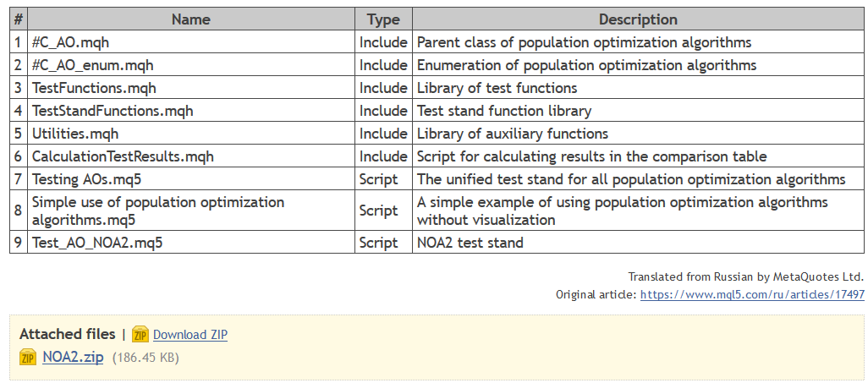Click the ZIP icon beside Download ZIP

tap(140, 334)
